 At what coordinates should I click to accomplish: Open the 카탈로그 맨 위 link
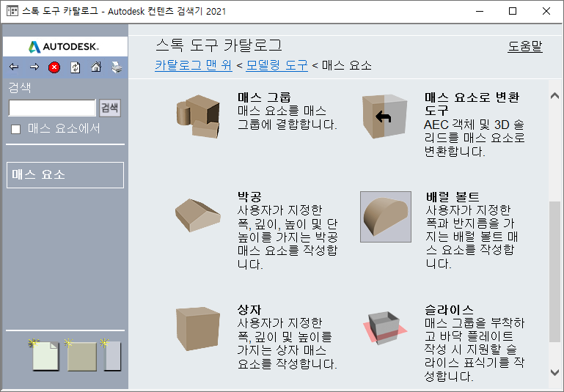coord(194,65)
